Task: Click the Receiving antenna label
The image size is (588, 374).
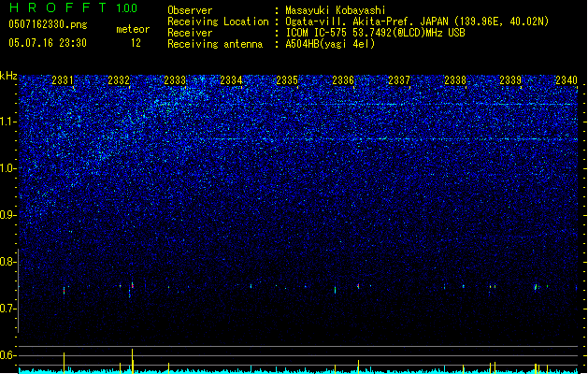Action: tap(215, 44)
